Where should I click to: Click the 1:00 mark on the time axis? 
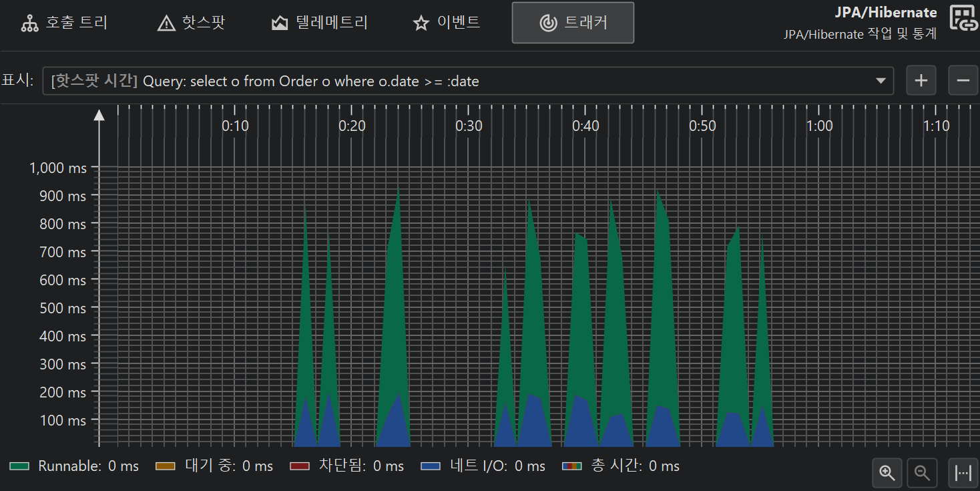tap(819, 126)
